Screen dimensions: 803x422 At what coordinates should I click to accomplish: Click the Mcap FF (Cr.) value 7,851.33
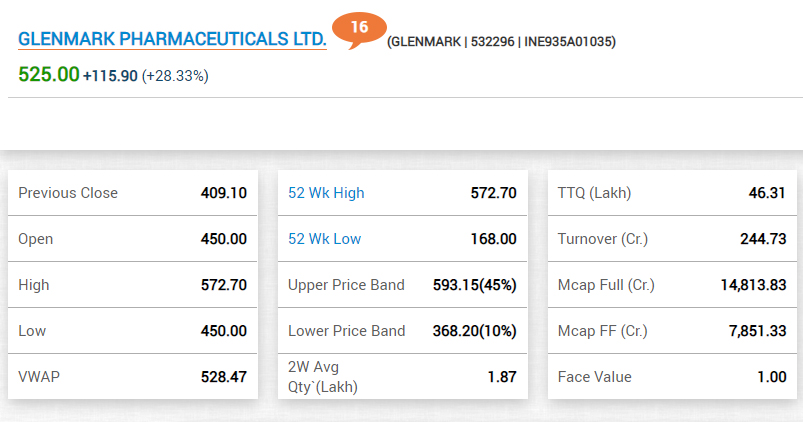757,331
